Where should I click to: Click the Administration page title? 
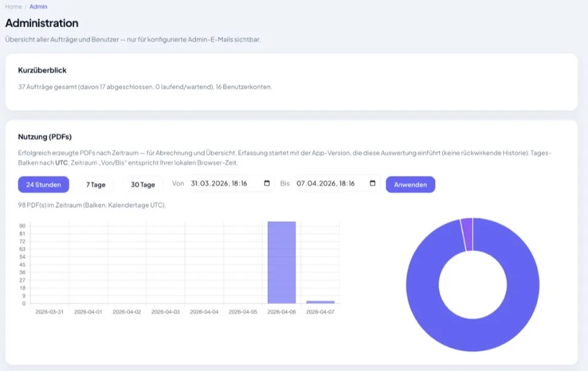[x=41, y=23]
